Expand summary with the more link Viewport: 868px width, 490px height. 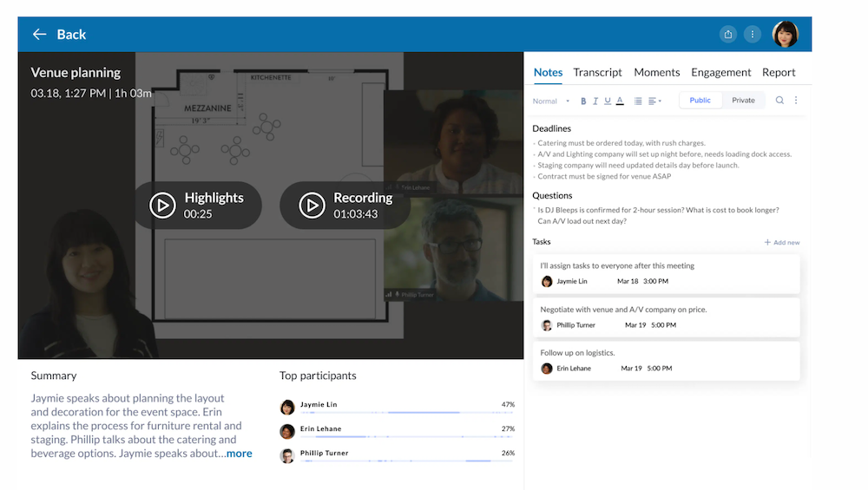click(x=239, y=454)
